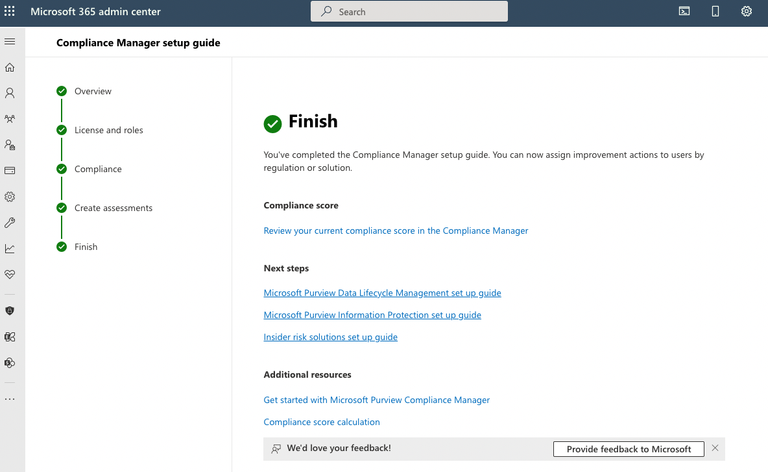Click the feedback speech bubble icon
This screenshot has width=768, height=472.
pos(276,448)
